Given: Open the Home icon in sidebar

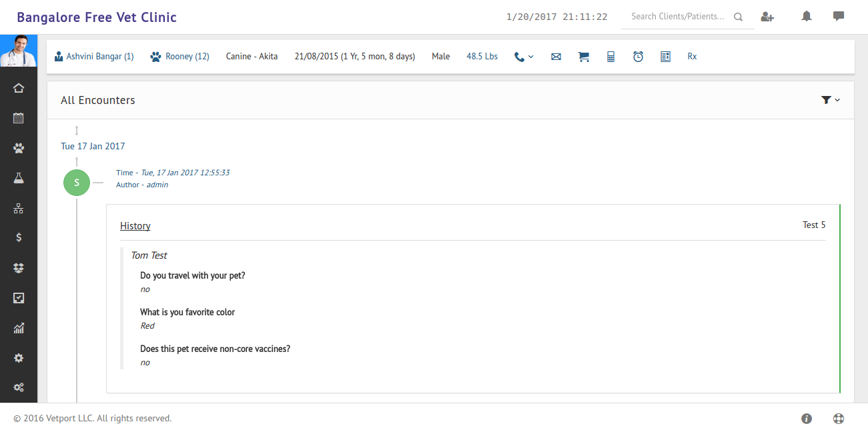Looking at the screenshot, I should (x=19, y=88).
